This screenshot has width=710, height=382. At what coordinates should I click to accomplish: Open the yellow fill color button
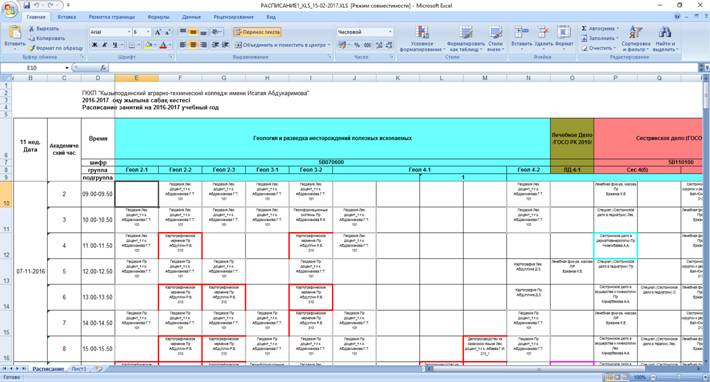click(148, 45)
